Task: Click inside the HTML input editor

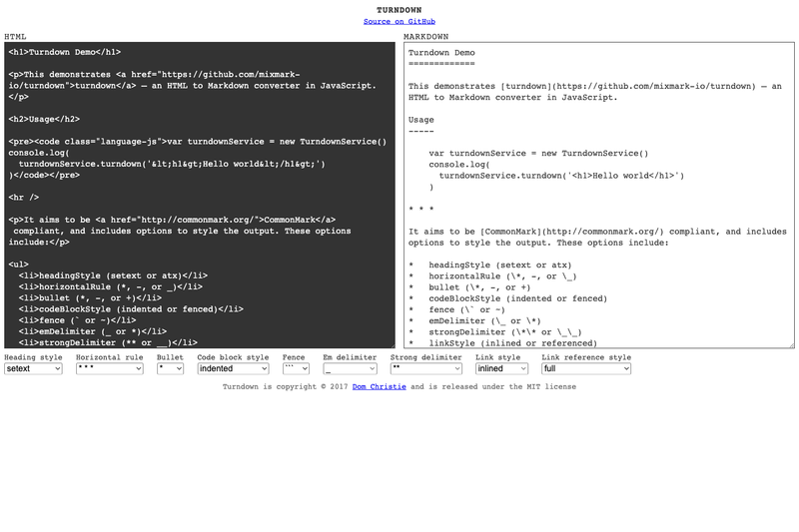Action: pos(199,195)
